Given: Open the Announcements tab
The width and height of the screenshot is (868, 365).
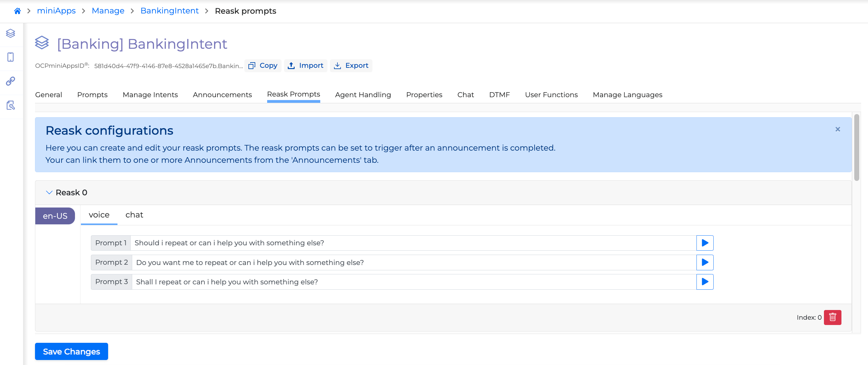Looking at the screenshot, I should [222, 95].
